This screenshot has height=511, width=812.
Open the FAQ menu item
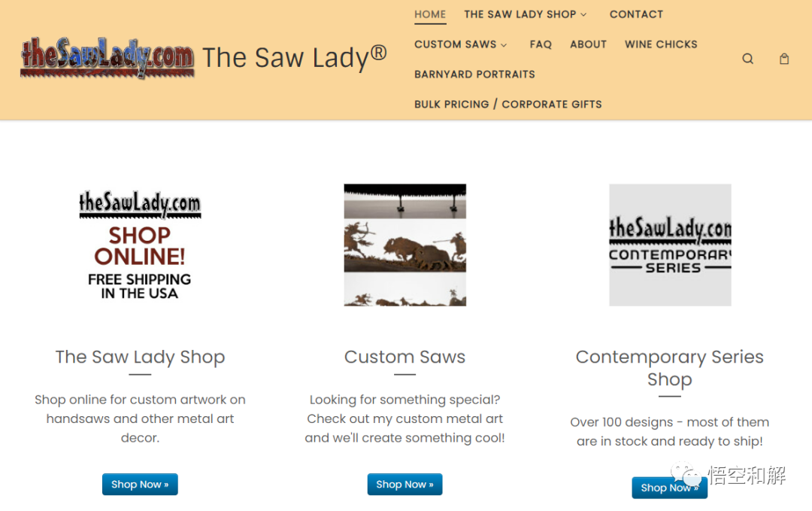tap(541, 44)
